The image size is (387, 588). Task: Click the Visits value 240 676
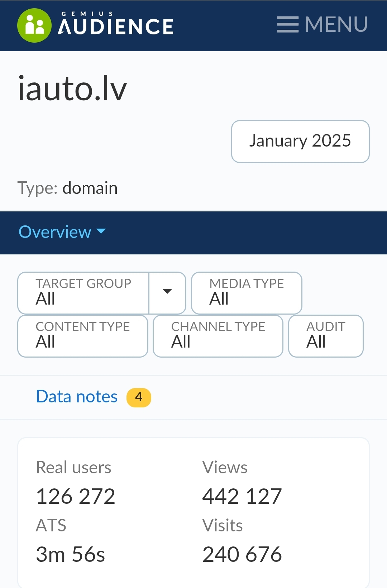(x=242, y=554)
